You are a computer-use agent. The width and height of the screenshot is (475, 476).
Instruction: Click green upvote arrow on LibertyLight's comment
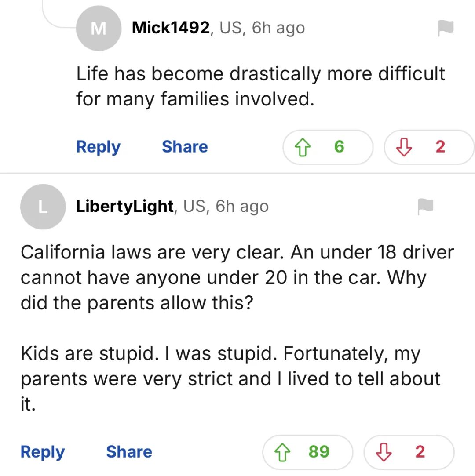pyautogui.click(x=282, y=452)
